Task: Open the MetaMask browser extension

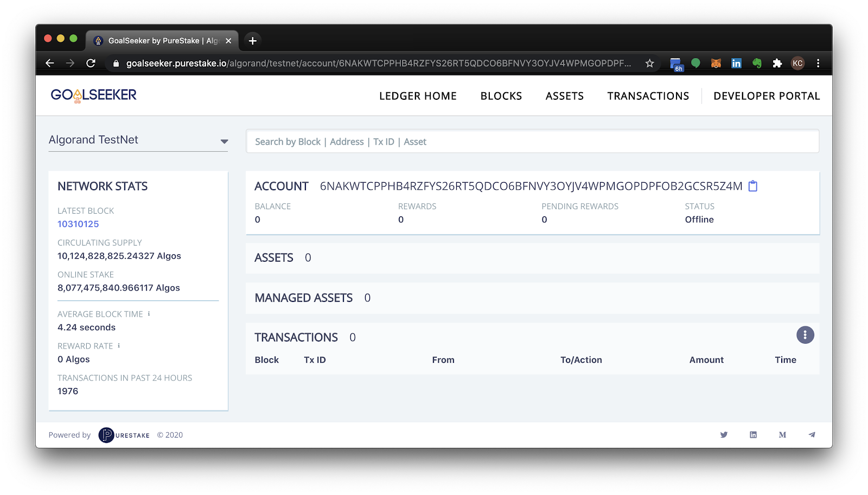Action: tap(716, 63)
